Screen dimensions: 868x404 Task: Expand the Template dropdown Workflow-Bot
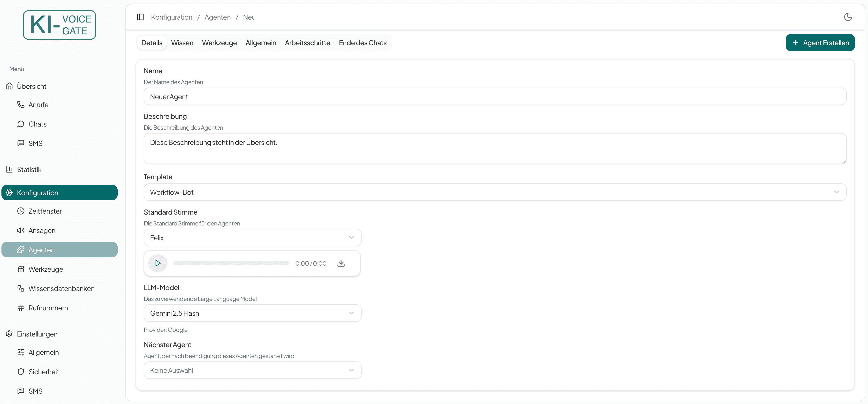pos(495,192)
